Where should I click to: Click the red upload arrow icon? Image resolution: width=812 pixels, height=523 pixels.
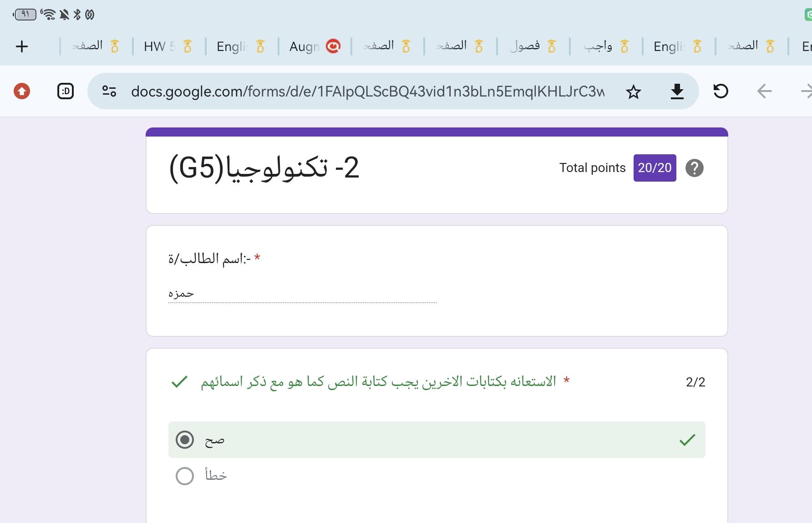click(22, 91)
